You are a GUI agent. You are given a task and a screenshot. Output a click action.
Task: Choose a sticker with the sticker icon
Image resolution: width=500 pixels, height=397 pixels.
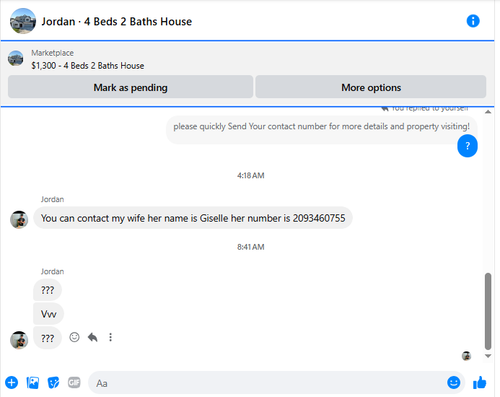pyautogui.click(x=53, y=383)
